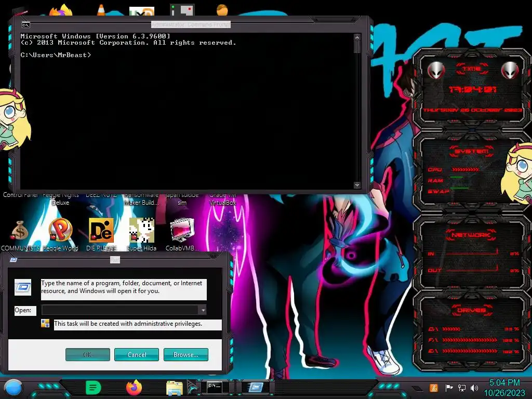Click the left alien head on TIME widget
The image size is (532, 399).
tap(436, 70)
